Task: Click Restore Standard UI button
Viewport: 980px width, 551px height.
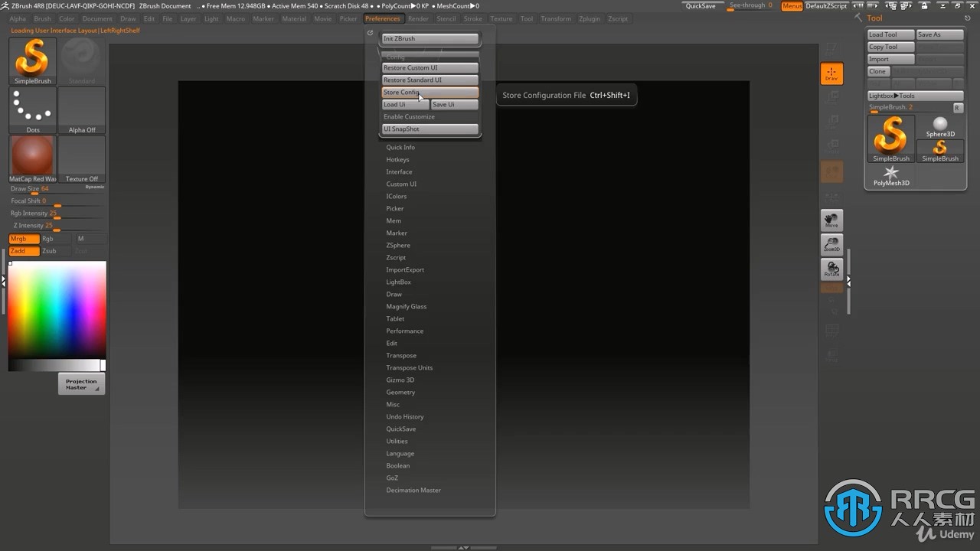Action: click(430, 80)
